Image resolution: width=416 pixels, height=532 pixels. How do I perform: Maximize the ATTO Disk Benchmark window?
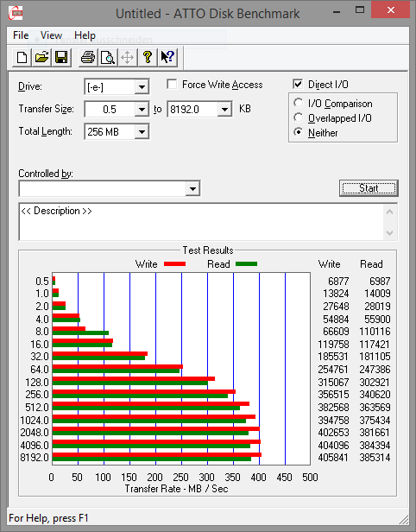[360, 10]
